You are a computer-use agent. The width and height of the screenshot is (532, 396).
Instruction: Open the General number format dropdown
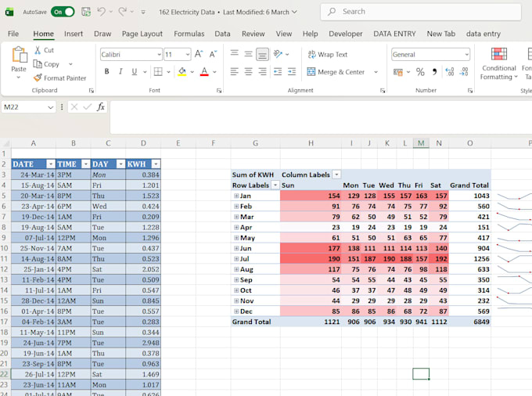point(467,55)
